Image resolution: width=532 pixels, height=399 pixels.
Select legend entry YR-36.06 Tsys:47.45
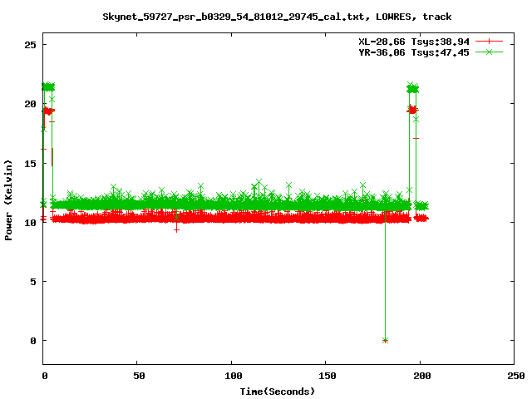pyautogui.click(x=414, y=52)
